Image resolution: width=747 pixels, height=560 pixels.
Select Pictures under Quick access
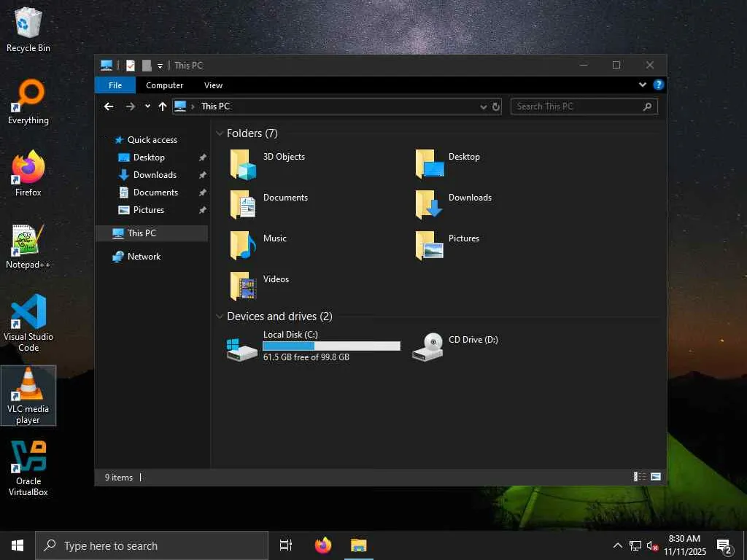tap(141, 210)
